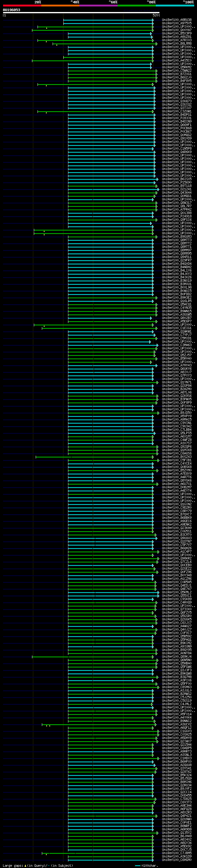This screenshot has height=868, width=197.
Task: Select the query name AU196053
Action: click(x=11, y=10)
